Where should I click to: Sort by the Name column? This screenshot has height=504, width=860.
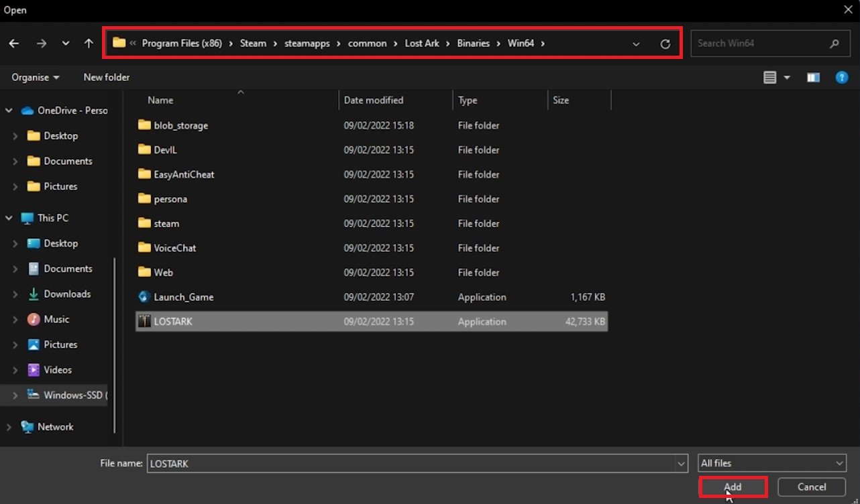pyautogui.click(x=160, y=100)
